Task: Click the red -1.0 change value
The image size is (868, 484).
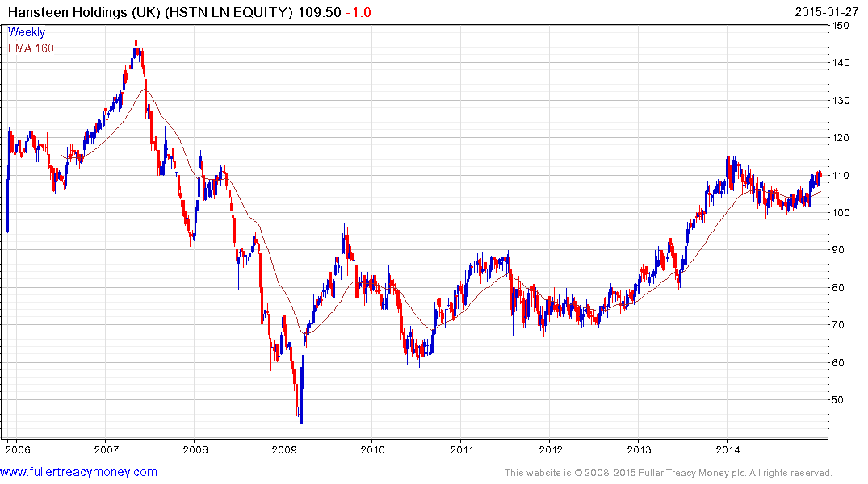Action: point(359,12)
